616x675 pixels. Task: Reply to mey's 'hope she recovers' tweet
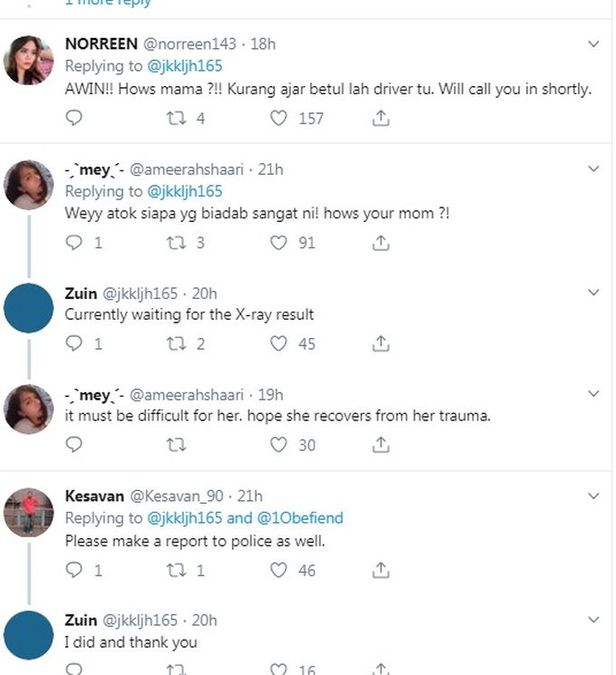coord(74,445)
